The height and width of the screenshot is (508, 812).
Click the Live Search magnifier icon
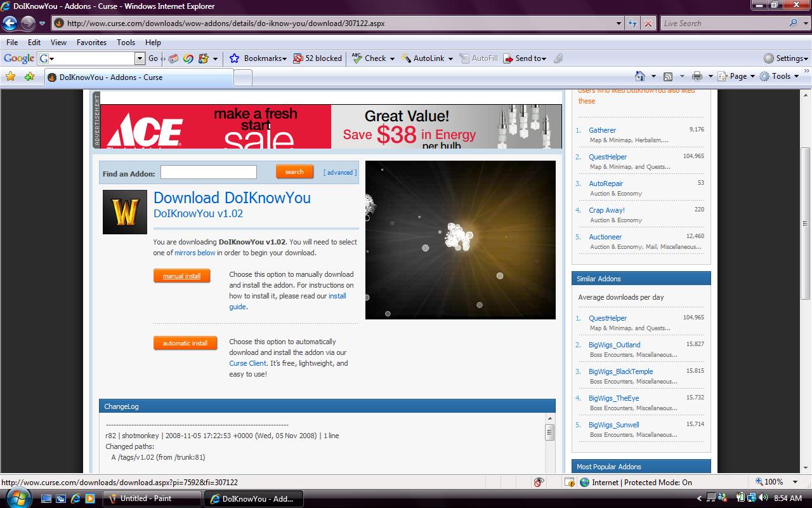click(794, 23)
